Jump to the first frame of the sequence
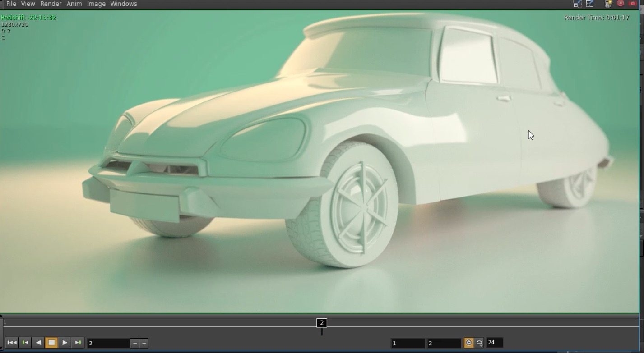This screenshot has height=353, width=644. (x=12, y=343)
